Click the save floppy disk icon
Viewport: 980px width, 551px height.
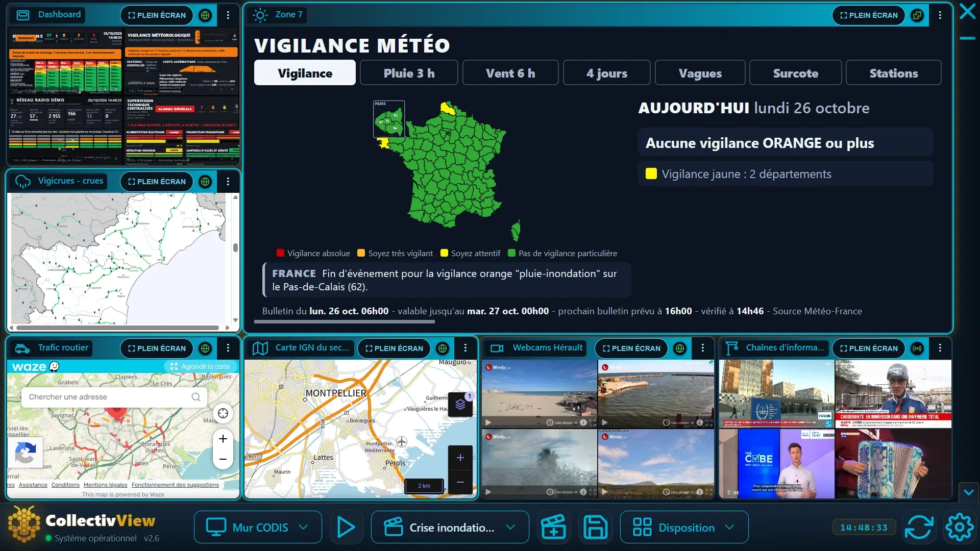(595, 527)
